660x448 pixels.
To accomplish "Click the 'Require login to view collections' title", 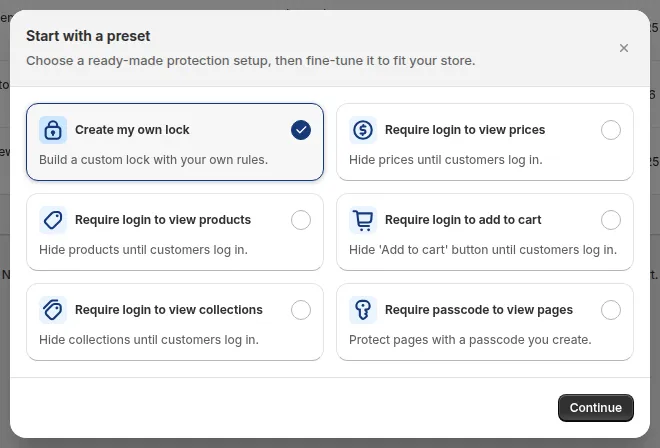I will click(x=169, y=310).
